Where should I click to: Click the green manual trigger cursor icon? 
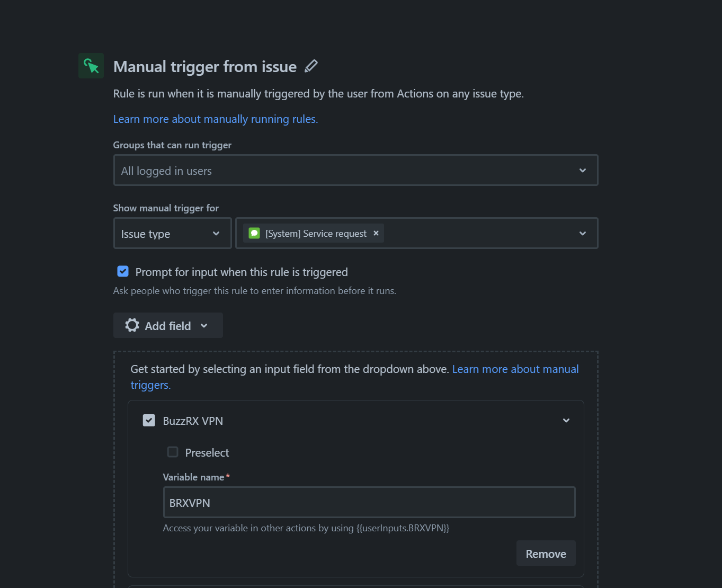(91, 66)
